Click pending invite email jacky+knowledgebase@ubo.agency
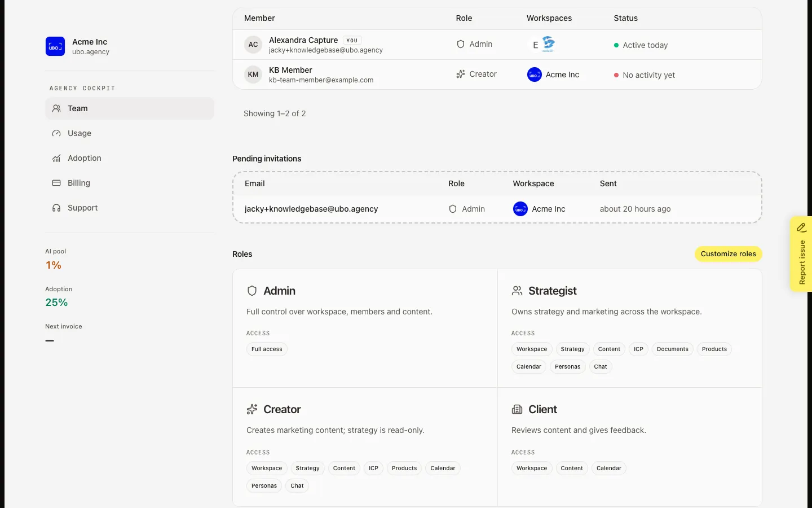 pos(311,209)
